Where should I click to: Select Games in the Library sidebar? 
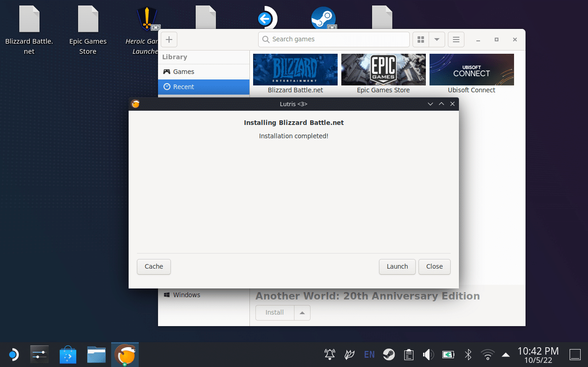(x=204, y=72)
